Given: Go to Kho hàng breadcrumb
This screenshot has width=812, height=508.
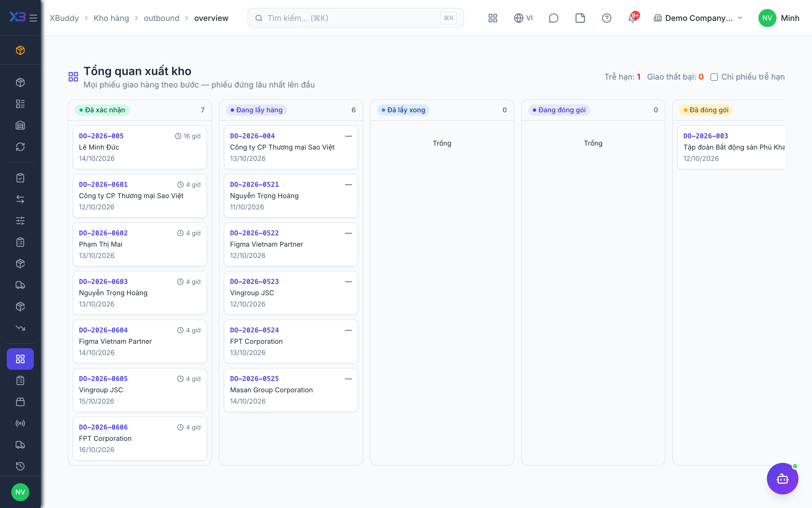Looking at the screenshot, I should (x=111, y=18).
